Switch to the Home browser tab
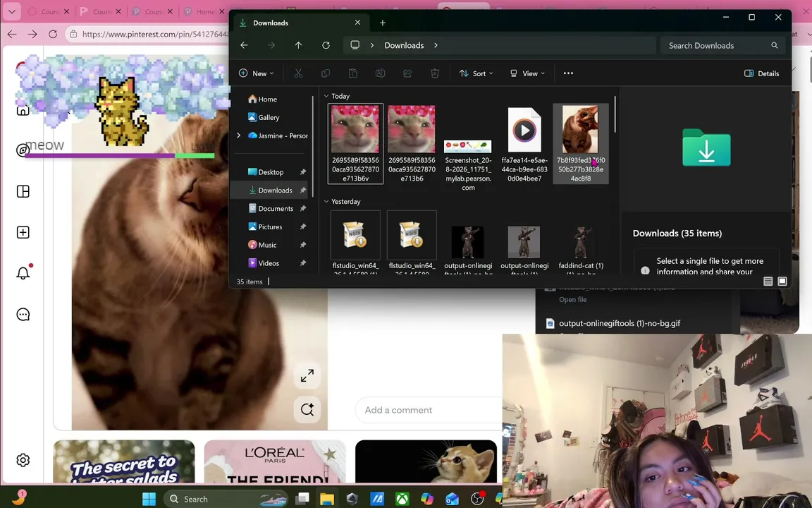 point(205,11)
